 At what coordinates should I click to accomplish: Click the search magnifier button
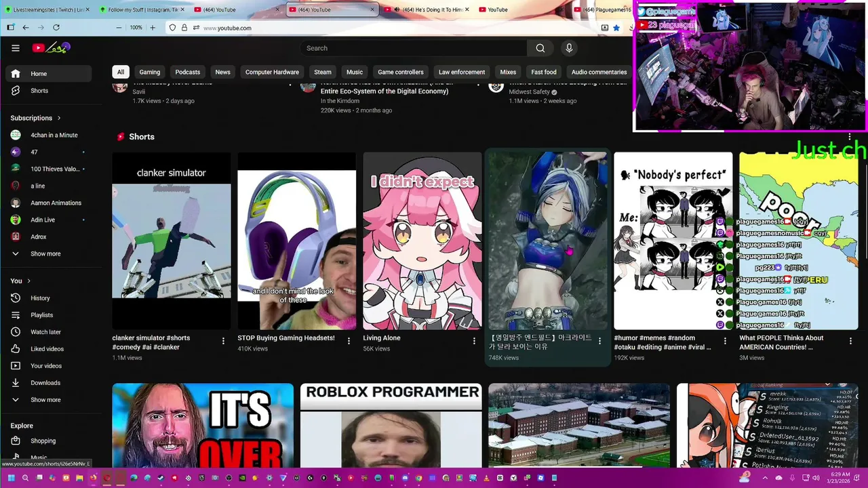(540, 48)
